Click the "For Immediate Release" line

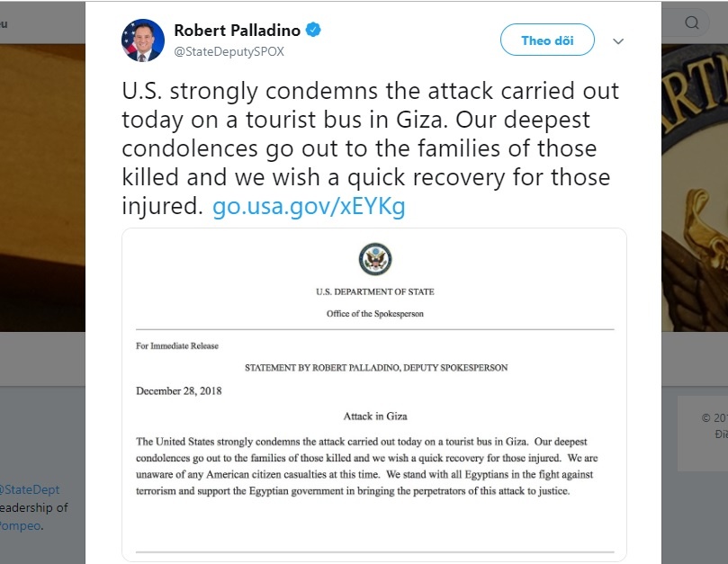point(177,345)
